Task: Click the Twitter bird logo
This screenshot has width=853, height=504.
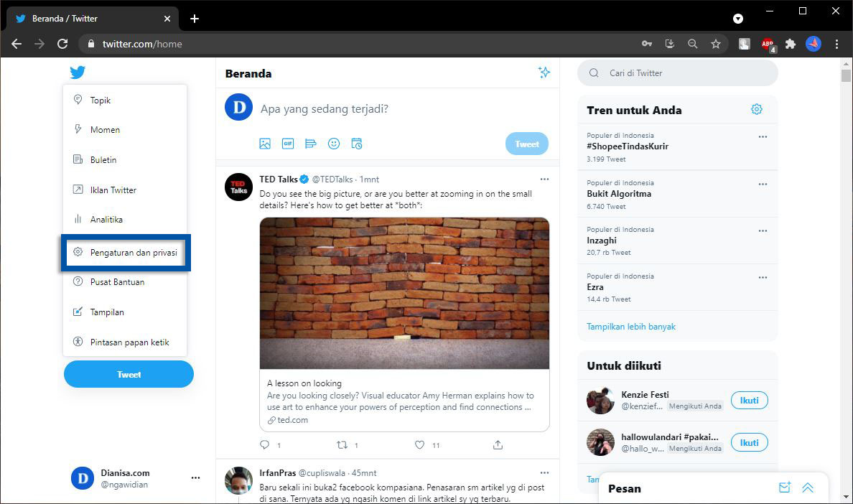Action: click(77, 72)
